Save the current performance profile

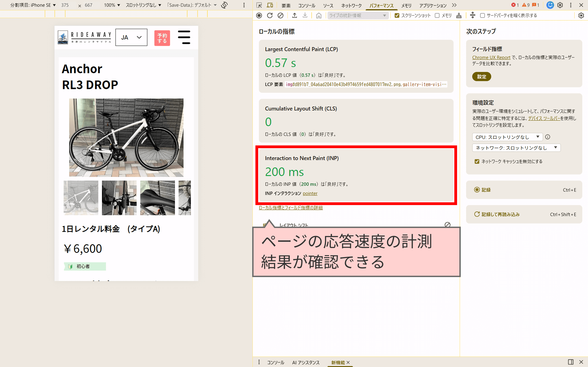click(x=305, y=15)
